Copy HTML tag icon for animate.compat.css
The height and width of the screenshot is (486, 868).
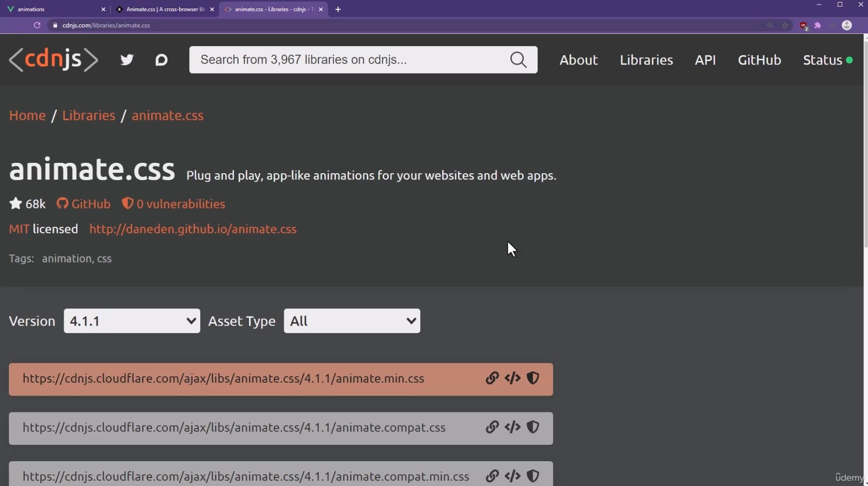point(512,427)
